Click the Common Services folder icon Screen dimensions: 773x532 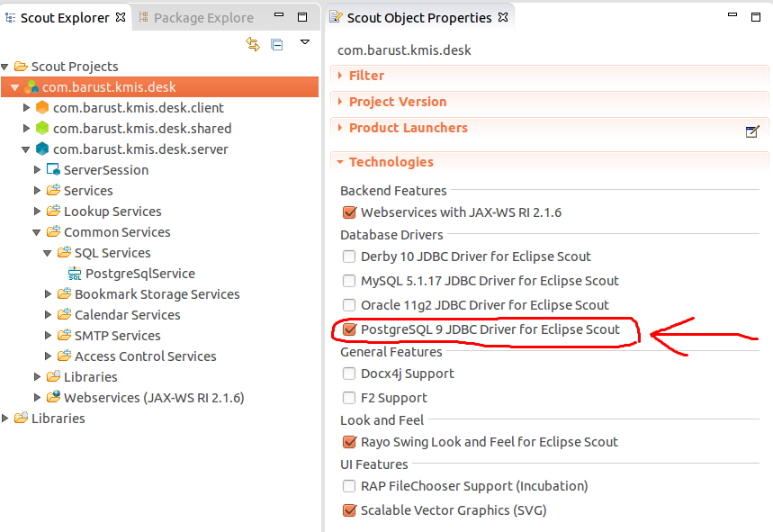[53, 231]
